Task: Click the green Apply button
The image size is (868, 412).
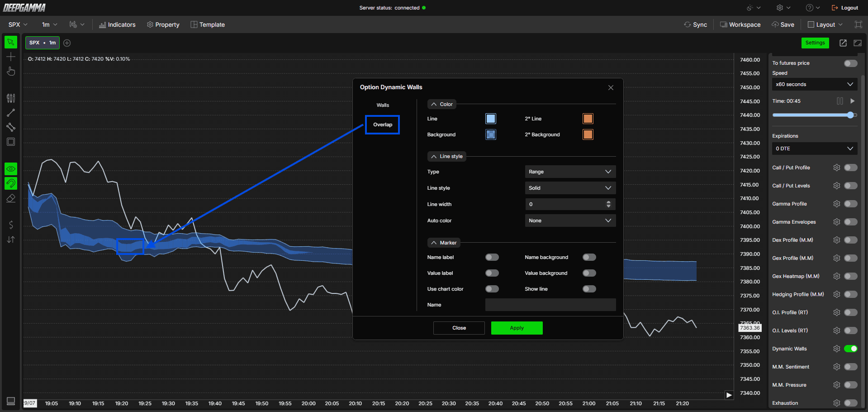Action: point(517,328)
